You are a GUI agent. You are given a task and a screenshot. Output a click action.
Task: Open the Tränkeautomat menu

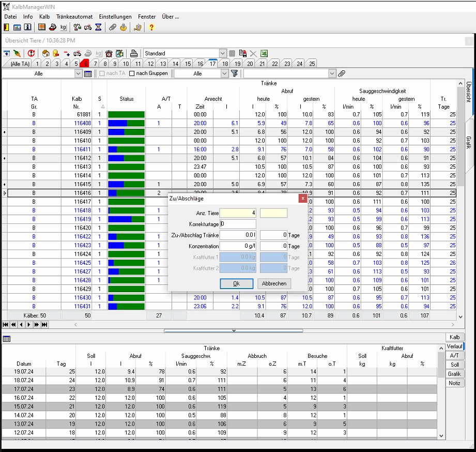click(x=74, y=17)
